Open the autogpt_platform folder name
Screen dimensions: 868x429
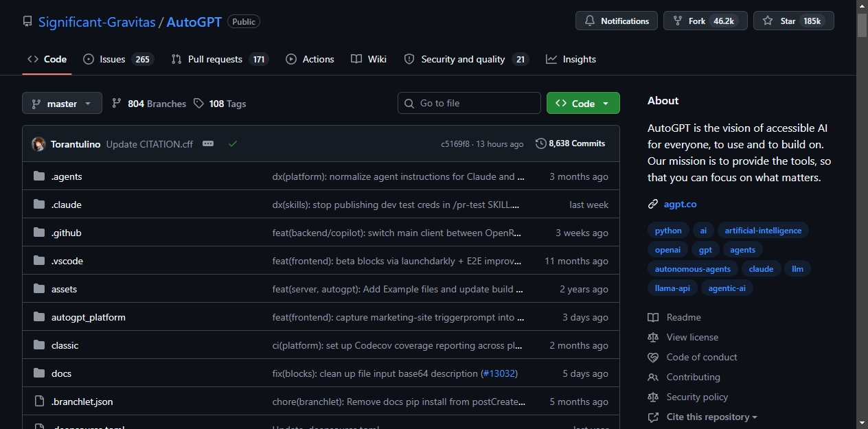pyautogui.click(x=89, y=317)
